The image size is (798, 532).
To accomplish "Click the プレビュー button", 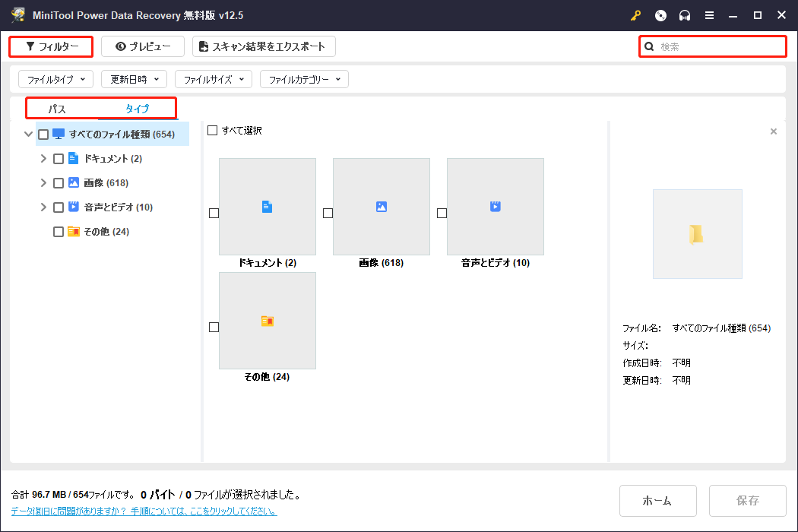I will tap(143, 46).
